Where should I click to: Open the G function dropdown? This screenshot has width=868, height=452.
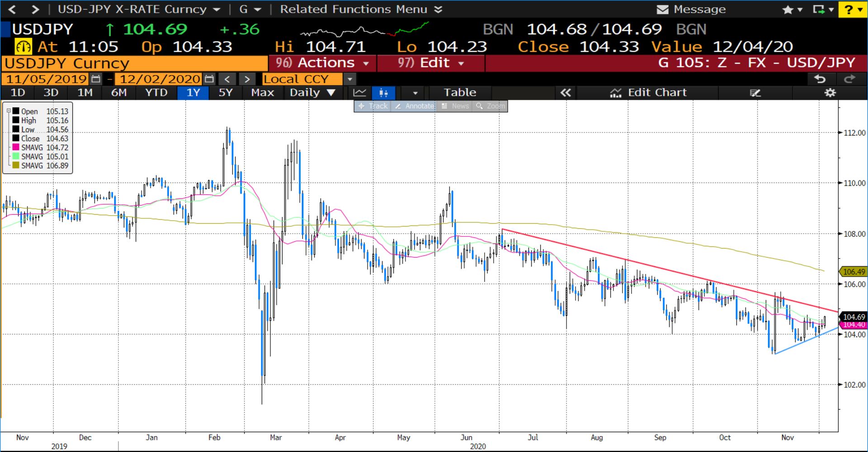(250, 9)
